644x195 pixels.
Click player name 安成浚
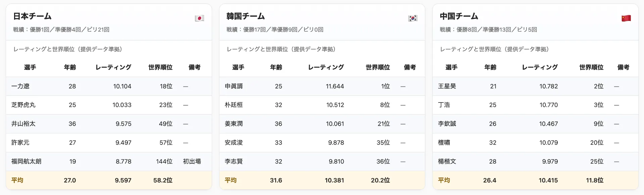[234, 143]
